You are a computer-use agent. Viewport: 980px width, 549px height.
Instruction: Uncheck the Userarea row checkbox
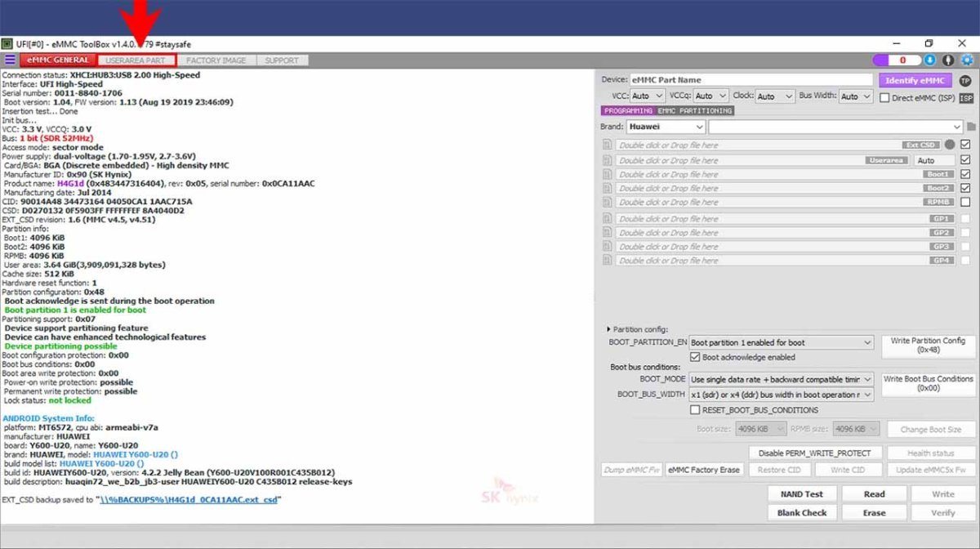coord(966,160)
